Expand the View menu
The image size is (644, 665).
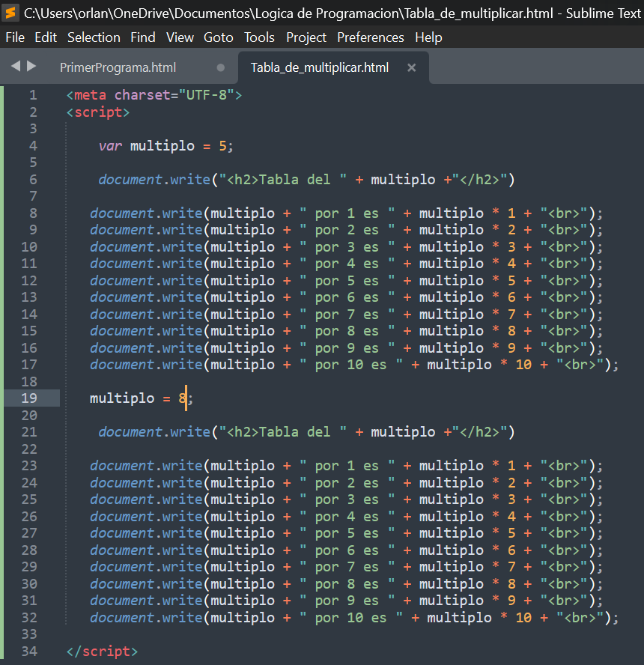[180, 37]
